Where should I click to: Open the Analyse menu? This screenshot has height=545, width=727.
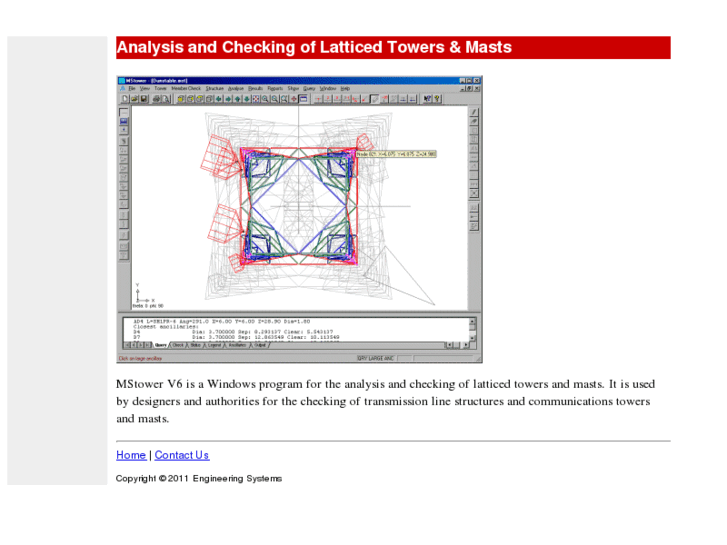[x=236, y=88]
